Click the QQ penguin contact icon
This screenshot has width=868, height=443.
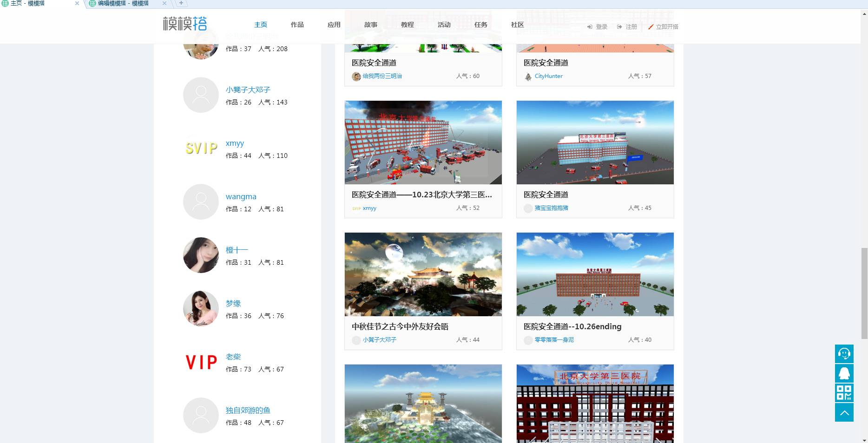point(844,373)
